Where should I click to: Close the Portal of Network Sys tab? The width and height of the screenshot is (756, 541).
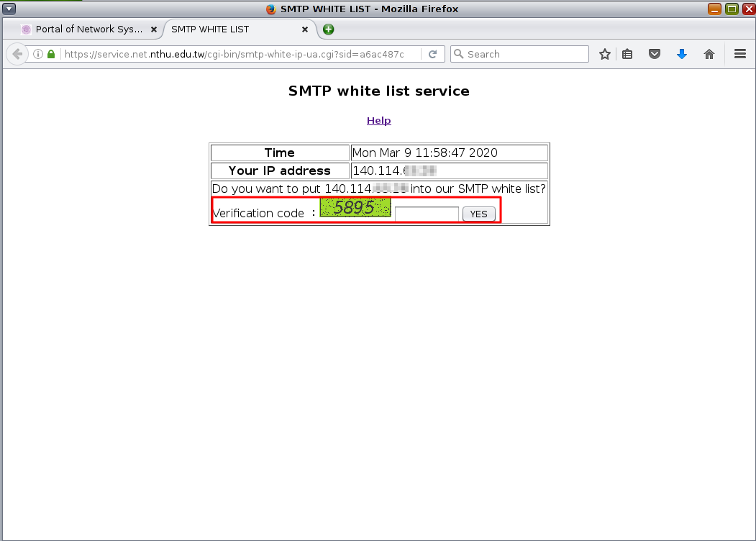(153, 29)
